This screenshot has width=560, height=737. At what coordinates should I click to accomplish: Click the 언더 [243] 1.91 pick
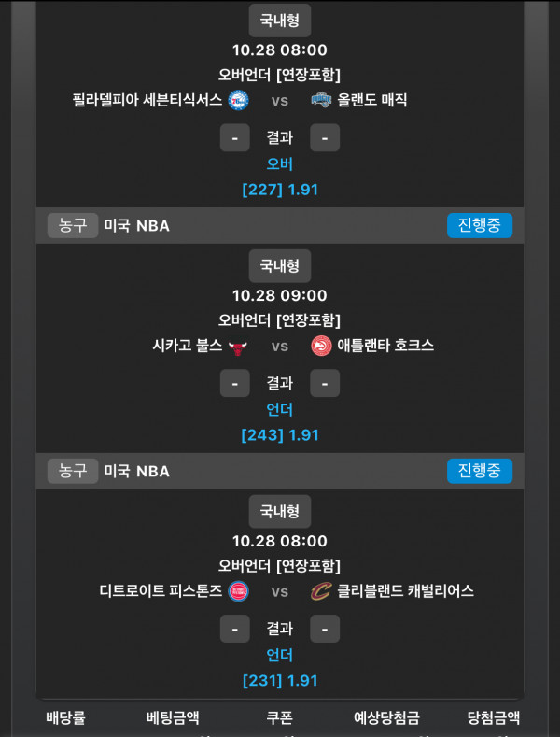[280, 423]
